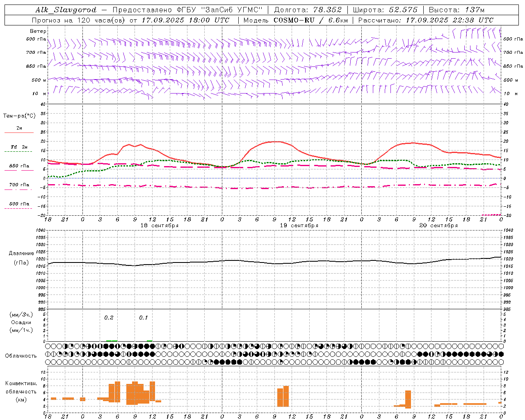Select the Высота: 137м entry
The image size is (525, 420).
457,10
